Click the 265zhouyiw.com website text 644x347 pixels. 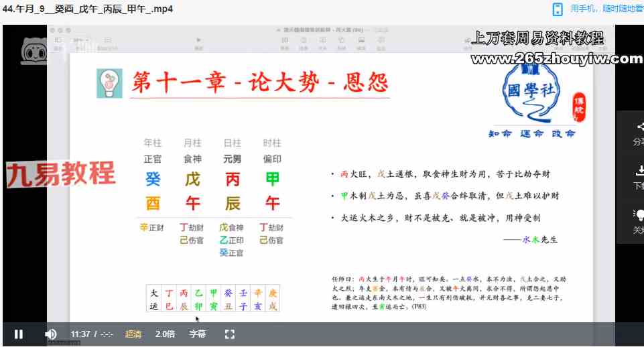(556, 59)
